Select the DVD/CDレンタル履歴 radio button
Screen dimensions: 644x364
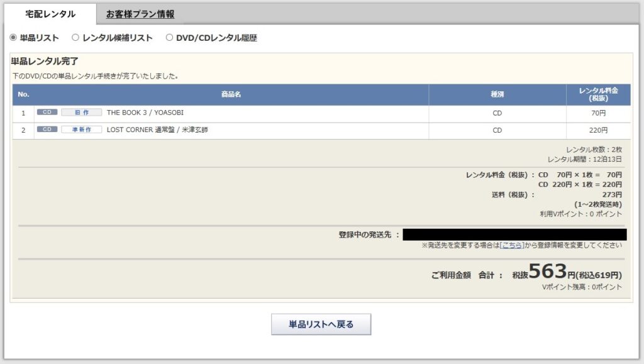(169, 37)
